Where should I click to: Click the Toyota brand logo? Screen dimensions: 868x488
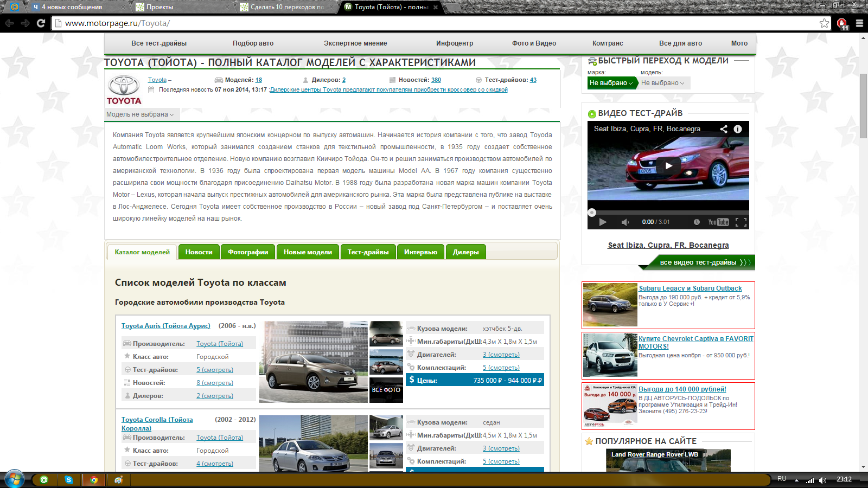pyautogui.click(x=124, y=90)
